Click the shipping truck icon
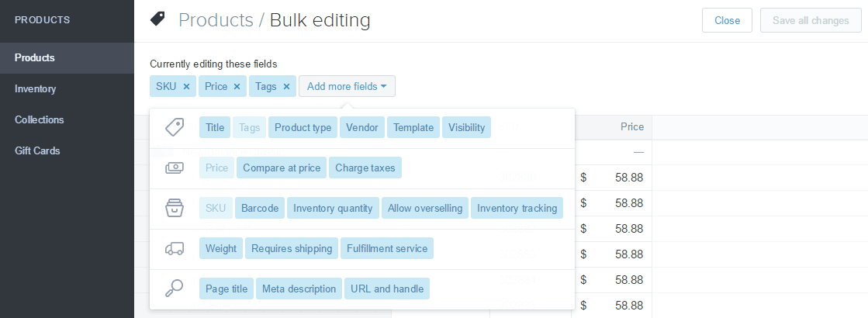This screenshot has width=868, height=318. (x=175, y=248)
